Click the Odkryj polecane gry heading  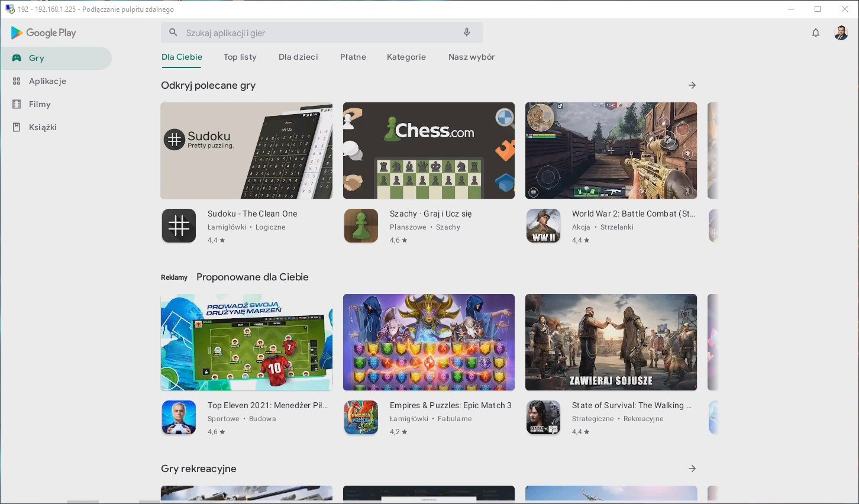208,85
